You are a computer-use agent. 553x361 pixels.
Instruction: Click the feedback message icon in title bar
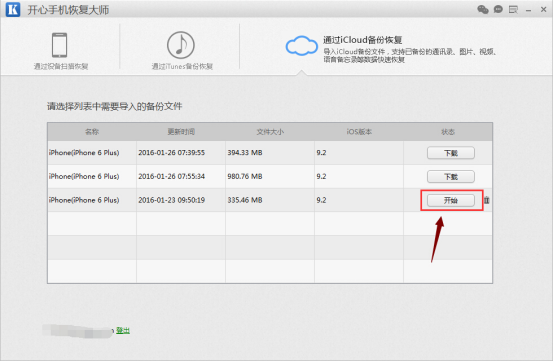(x=513, y=10)
